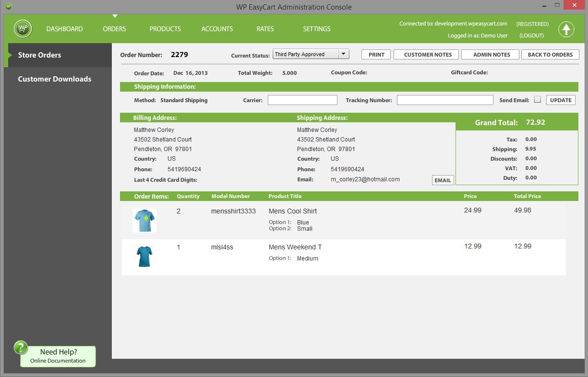This screenshot has width=588, height=377.
Task: Select the blue Mens Cool Shirt thumbnail
Action: (144, 221)
